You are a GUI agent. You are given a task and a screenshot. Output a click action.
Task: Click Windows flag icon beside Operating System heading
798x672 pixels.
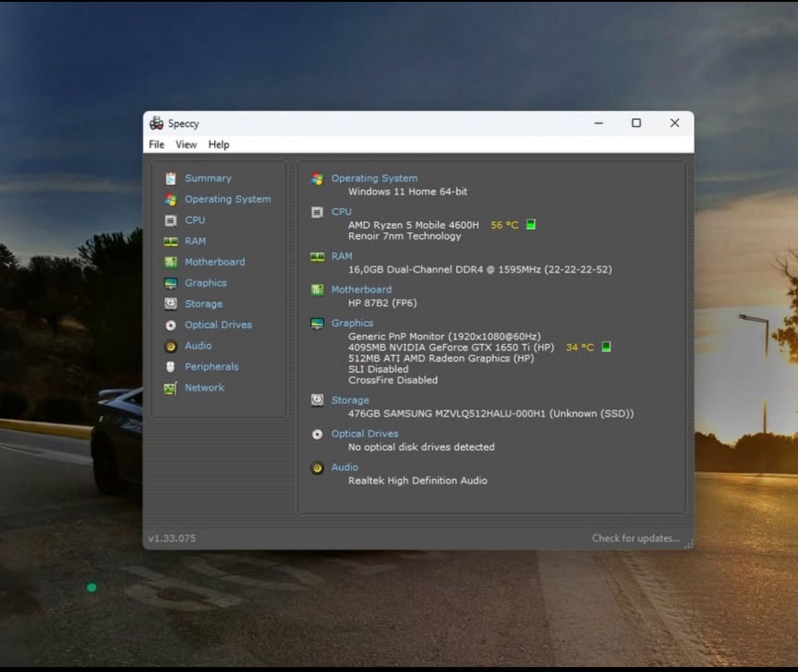tap(317, 179)
